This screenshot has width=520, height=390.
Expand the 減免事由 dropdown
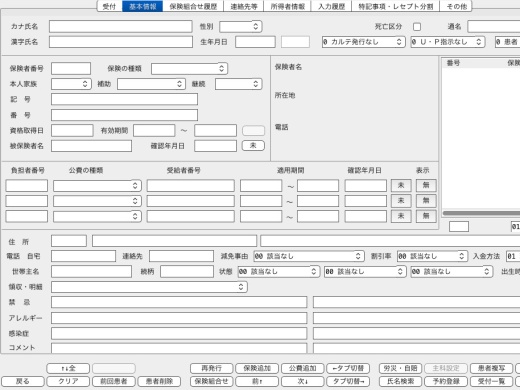[x=309, y=256]
